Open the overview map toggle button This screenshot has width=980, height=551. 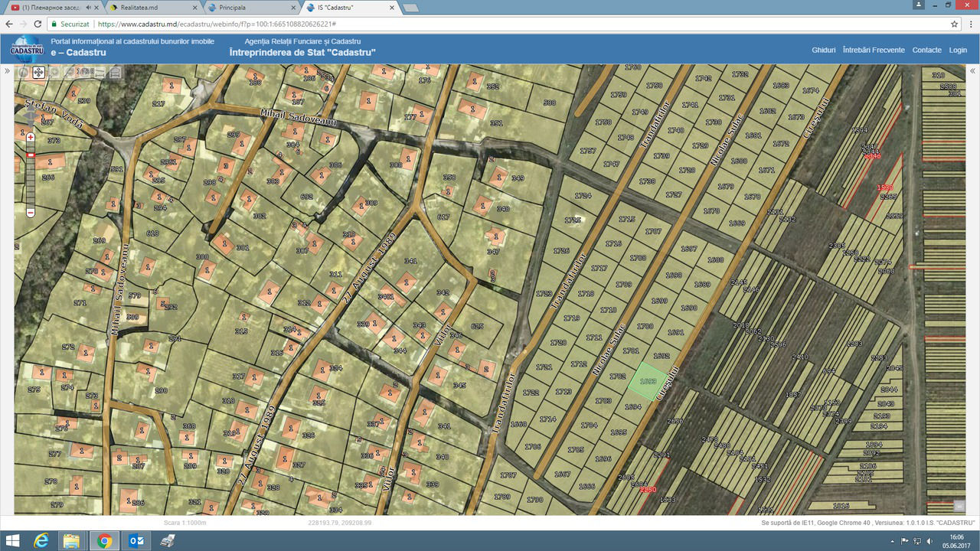click(959, 505)
